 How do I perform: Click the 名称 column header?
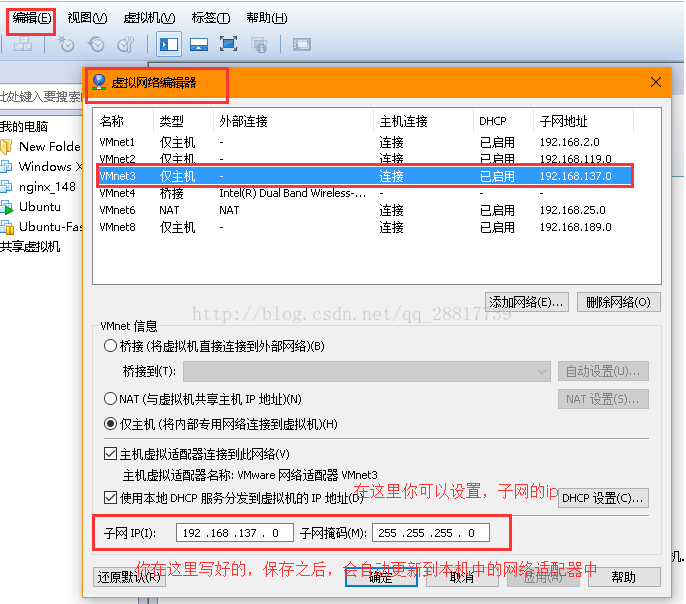click(x=124, y=121)
